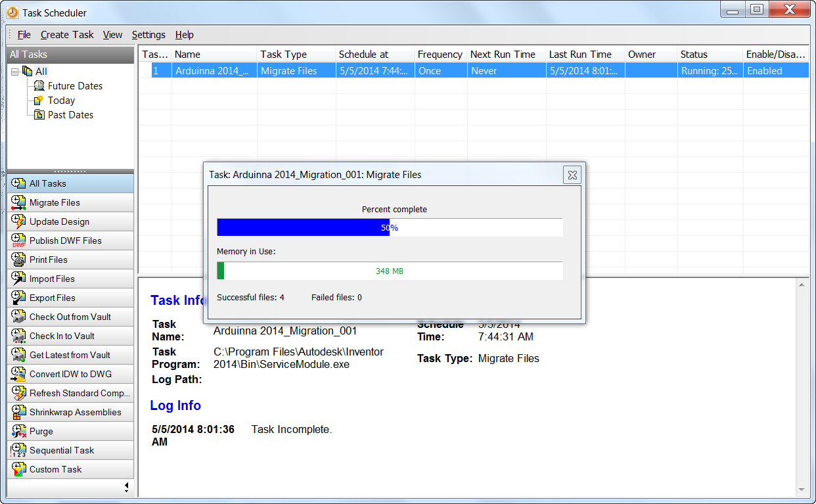Choose Sequential Task in sidebar
The width and height of the screenshot is (816, 504).
pos(70,450)
